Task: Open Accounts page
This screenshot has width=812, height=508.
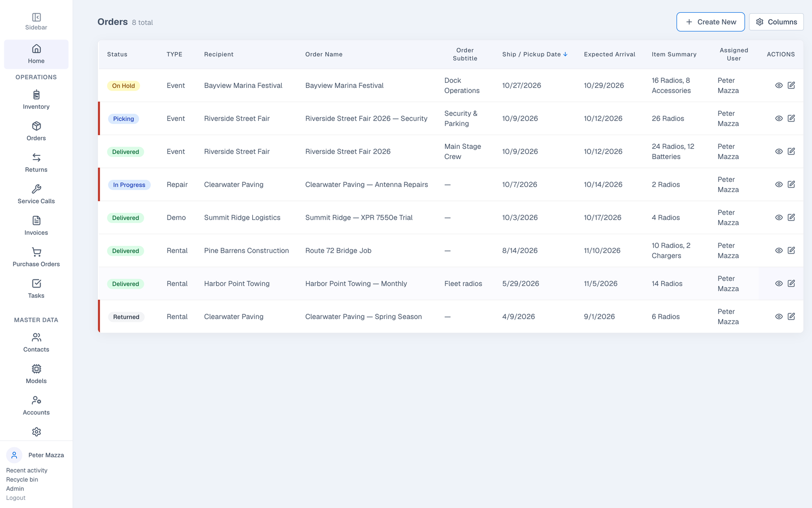Action: [36, 406]
